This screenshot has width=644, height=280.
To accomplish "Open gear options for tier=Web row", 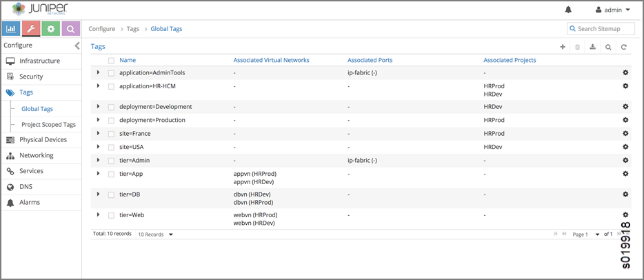I will point(625,215).
